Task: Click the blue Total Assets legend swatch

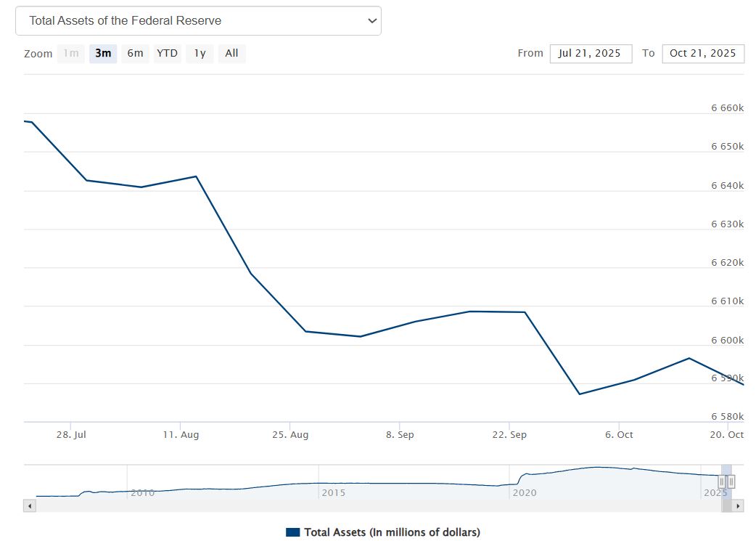Action: pos(293,532)
